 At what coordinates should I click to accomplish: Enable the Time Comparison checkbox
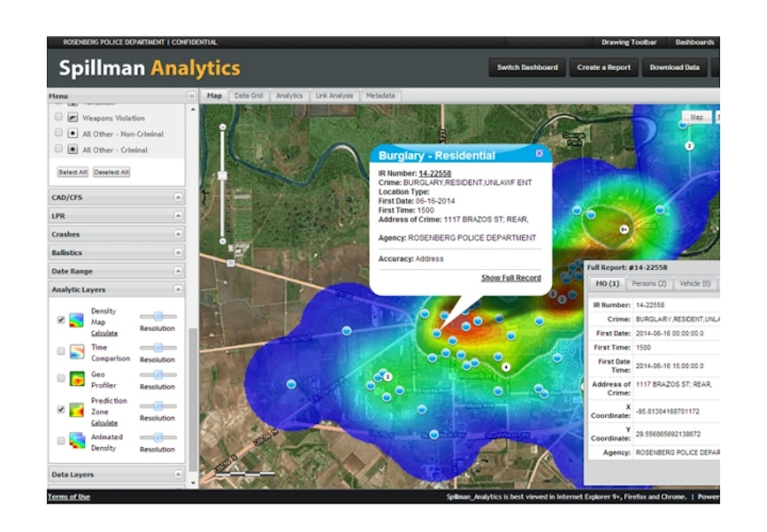[61, 351]
